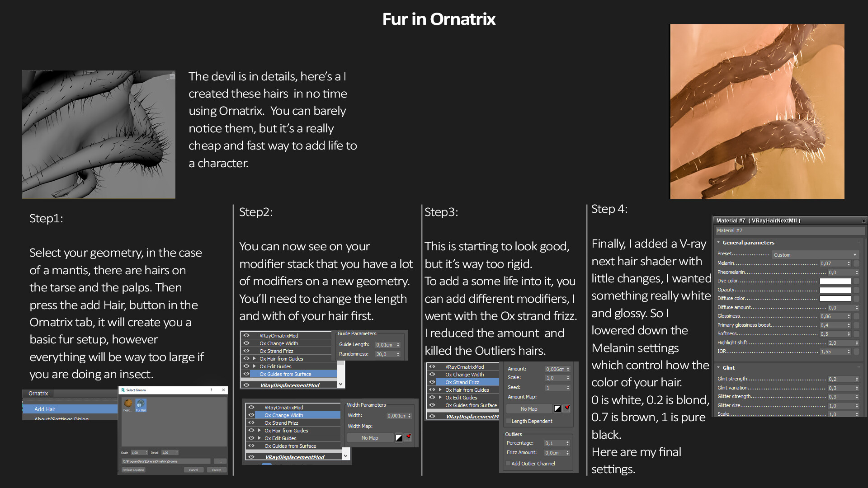Click Cancel in the Select Groom dialog
Image resolution: width=868 pixels, height=488 pixels.
[193, 470]
